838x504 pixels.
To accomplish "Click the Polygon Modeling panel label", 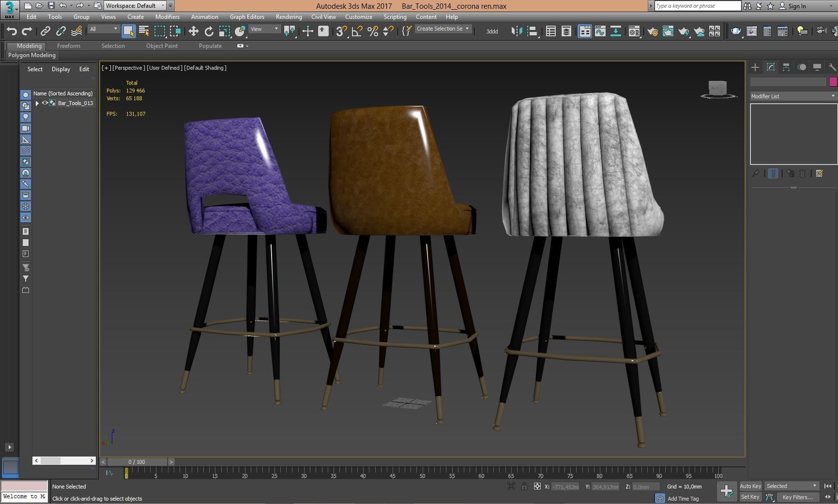I will [x=32, y=55].
